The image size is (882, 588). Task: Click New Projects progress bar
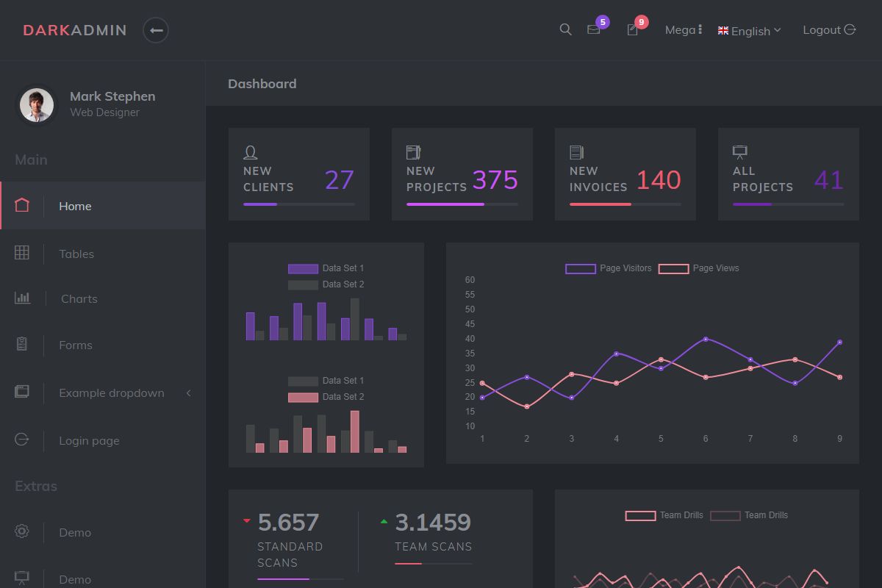click(x=462, y=204)
